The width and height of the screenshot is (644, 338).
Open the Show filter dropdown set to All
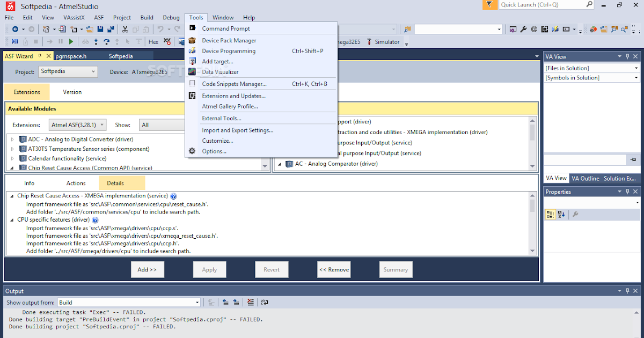161,124
